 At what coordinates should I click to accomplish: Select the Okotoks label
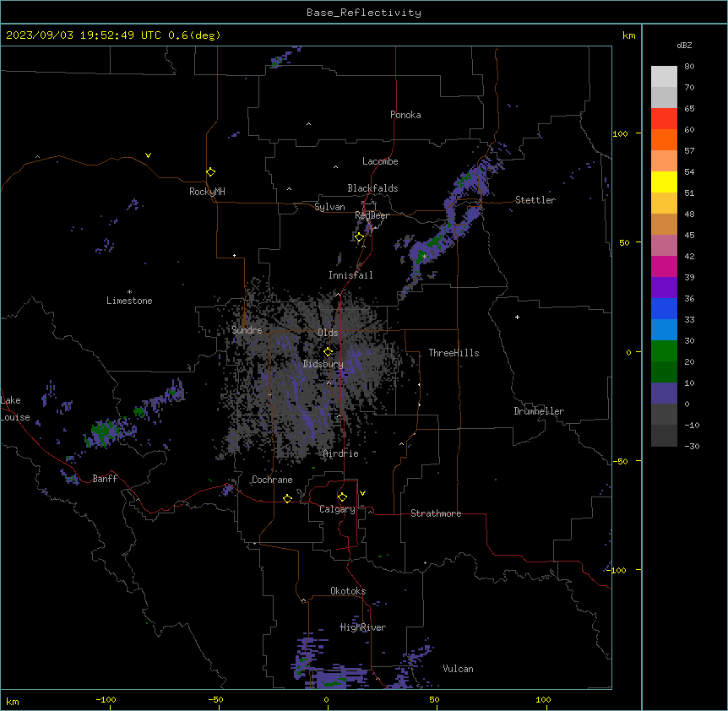click(348, 591)
